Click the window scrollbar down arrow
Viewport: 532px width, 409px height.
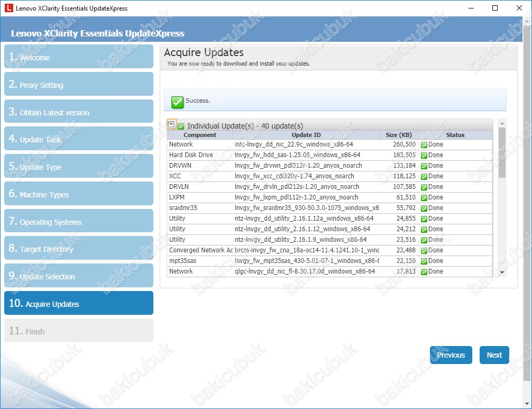[528, 404]
